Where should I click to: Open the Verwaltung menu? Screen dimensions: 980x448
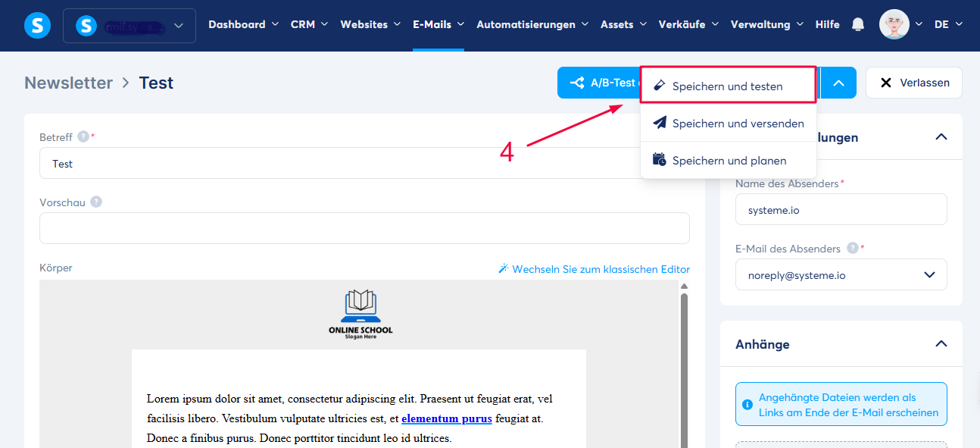tap(767, 24)
